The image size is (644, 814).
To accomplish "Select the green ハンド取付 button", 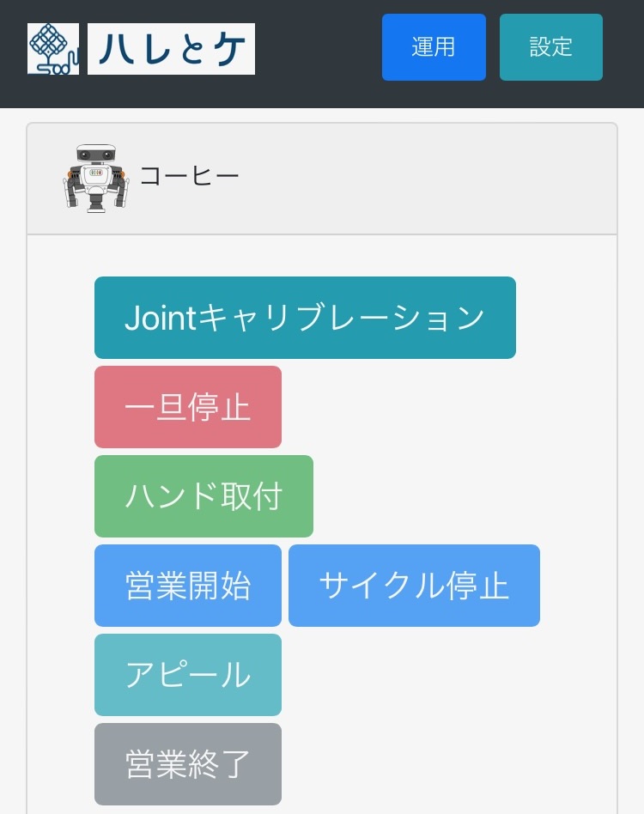I will coord(204,496).
